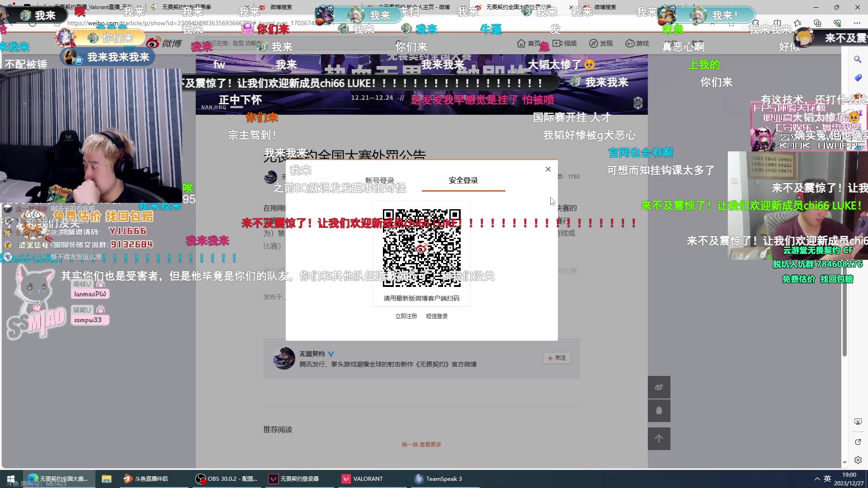Switch to 帐号登录 tab in login dialog
The height and width of the screenshot is (488, 868).
pos(380,180)
